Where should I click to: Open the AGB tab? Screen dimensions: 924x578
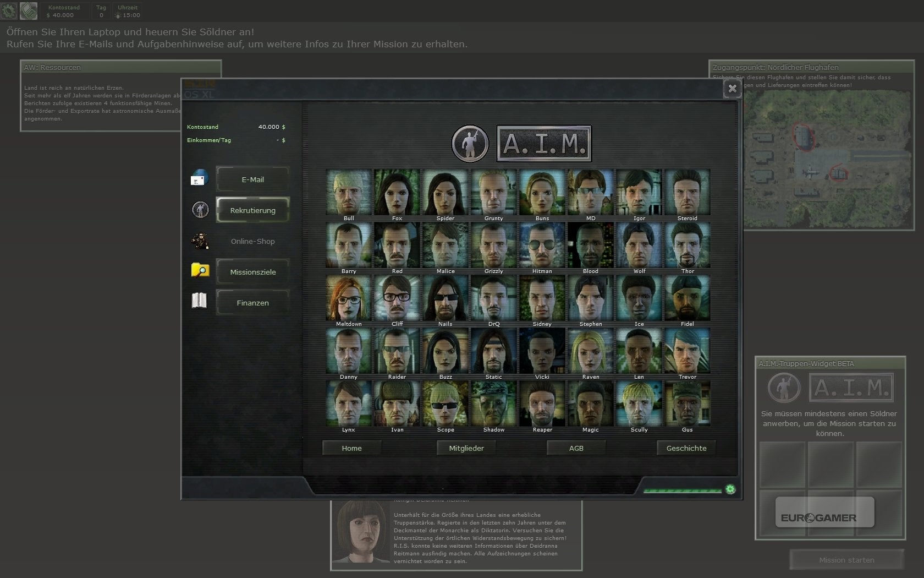pyautogui.click(x=576, y=448)
